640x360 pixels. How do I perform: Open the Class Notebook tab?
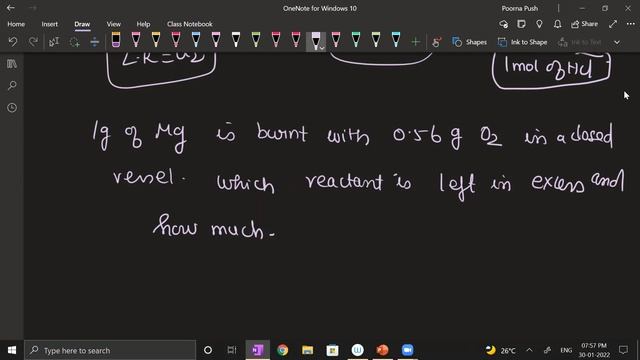(189, 24)
